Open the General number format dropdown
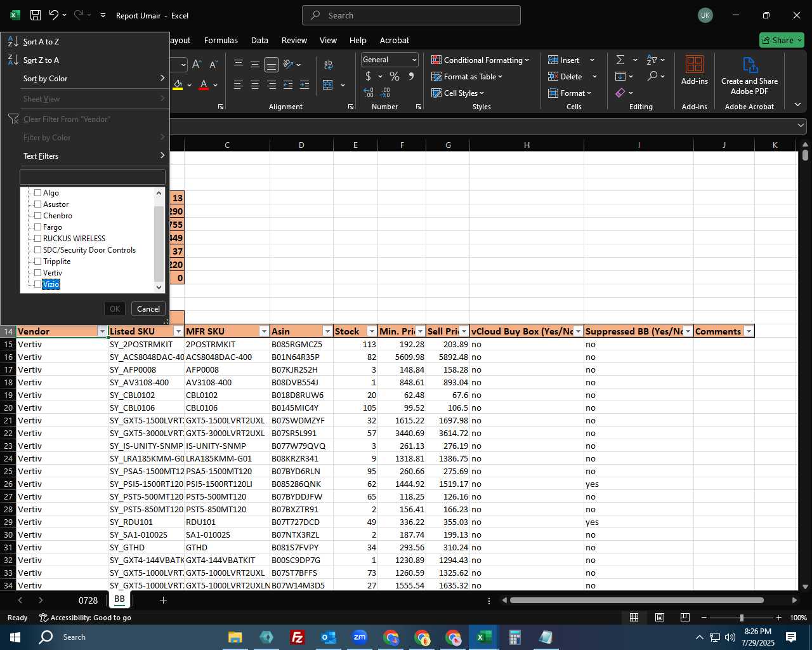 [x=414, y=60]
